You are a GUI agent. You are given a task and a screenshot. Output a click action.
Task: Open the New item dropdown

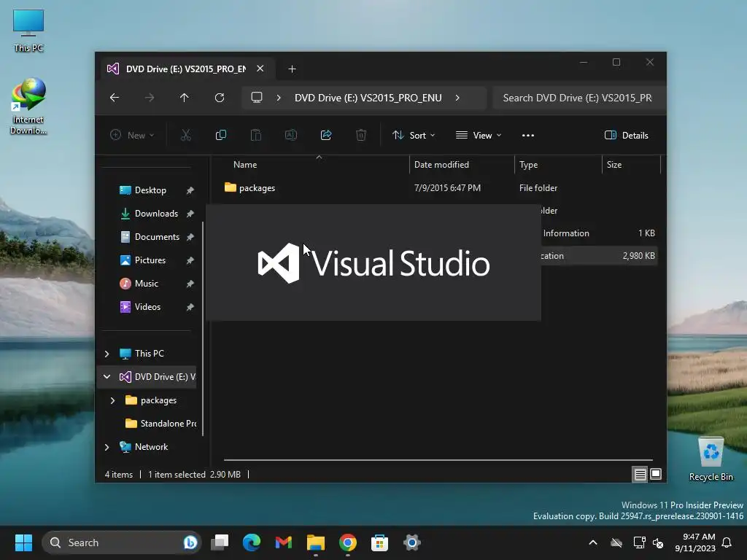coord(132,135)
